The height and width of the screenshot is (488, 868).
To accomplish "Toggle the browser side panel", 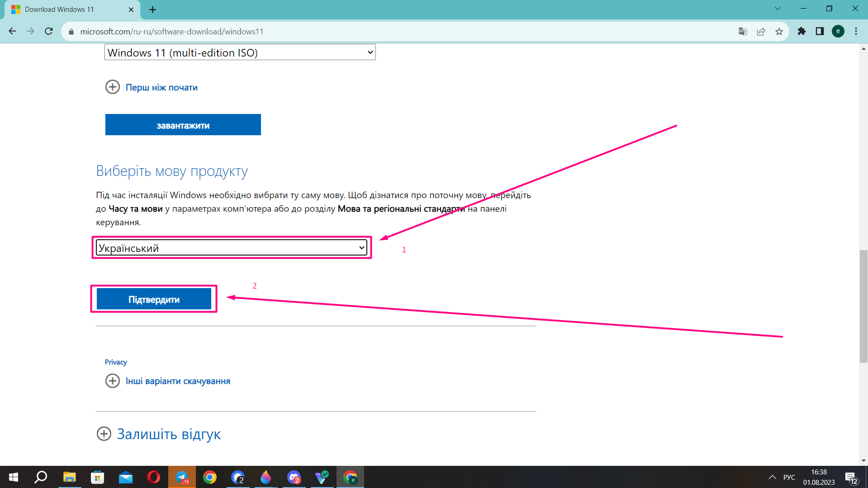I will (x=820, y=31).
